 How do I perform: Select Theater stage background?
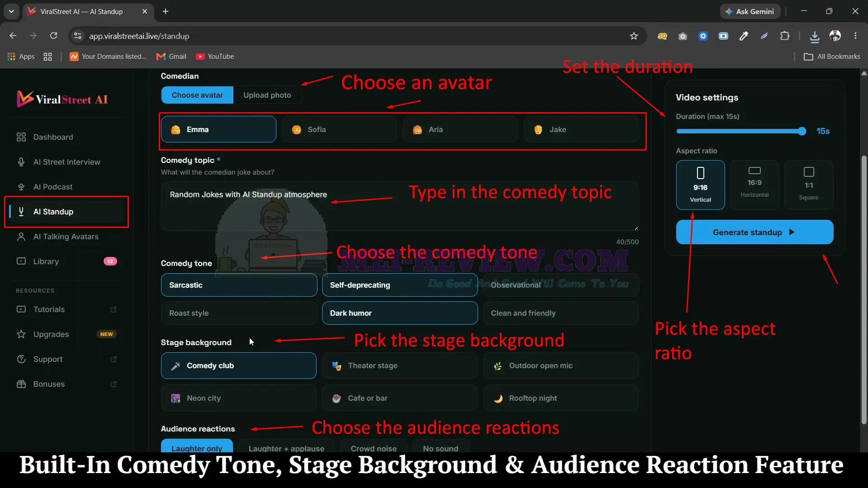(400, 365)
